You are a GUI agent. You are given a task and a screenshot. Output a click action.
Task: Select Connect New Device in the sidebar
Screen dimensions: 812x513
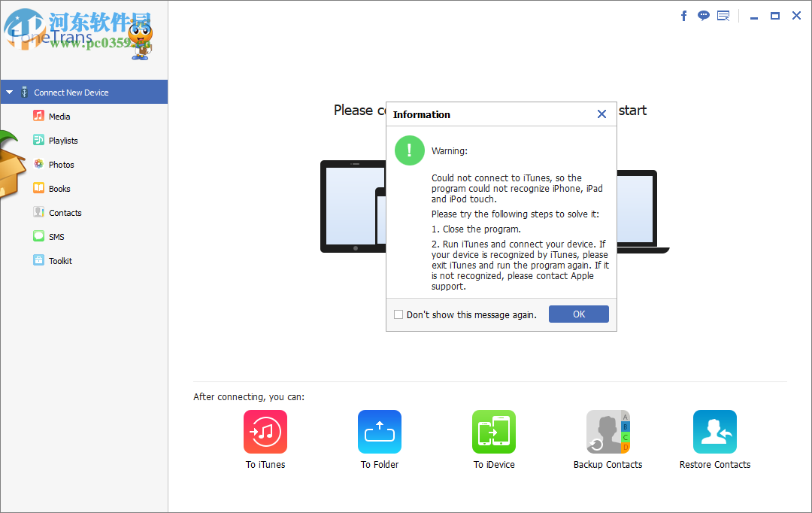[73, 91]
